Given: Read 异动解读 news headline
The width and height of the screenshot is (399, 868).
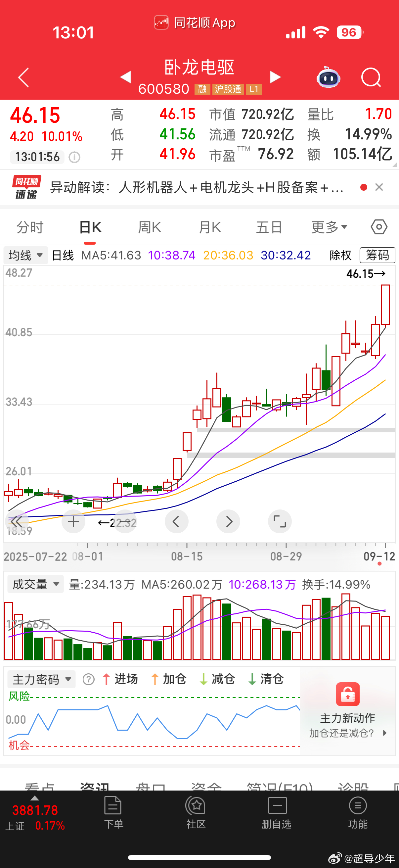Looking at the screenshot, I should (197, 187).
